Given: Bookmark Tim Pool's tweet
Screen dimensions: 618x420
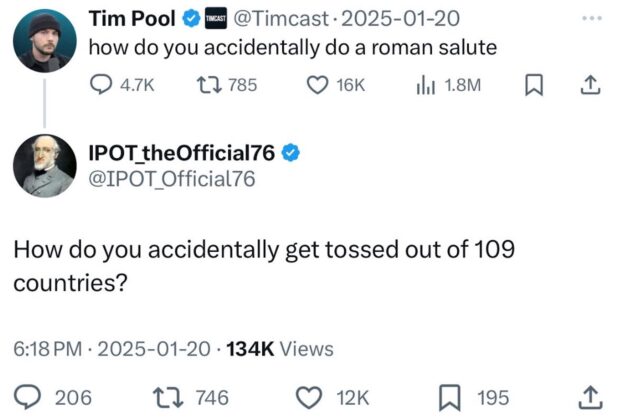Looking at the screenshot, I should (x=532, y=86).
